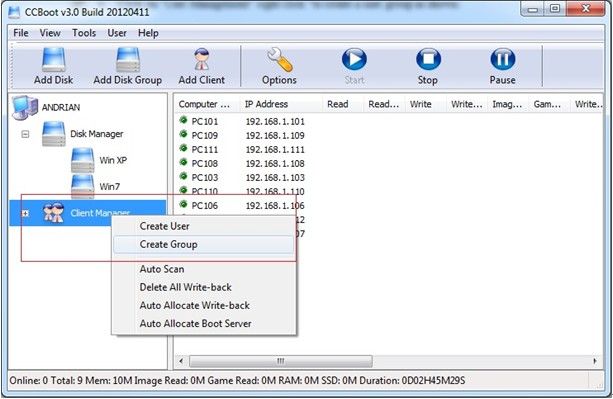Click the Gam... column header
Screen dimensions: 613x399
tap(550, 104)
